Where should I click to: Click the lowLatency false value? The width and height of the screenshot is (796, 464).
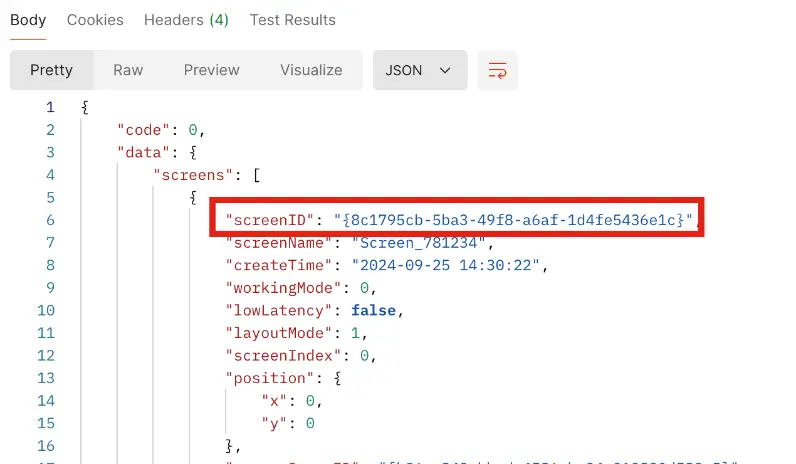point(374,311)
